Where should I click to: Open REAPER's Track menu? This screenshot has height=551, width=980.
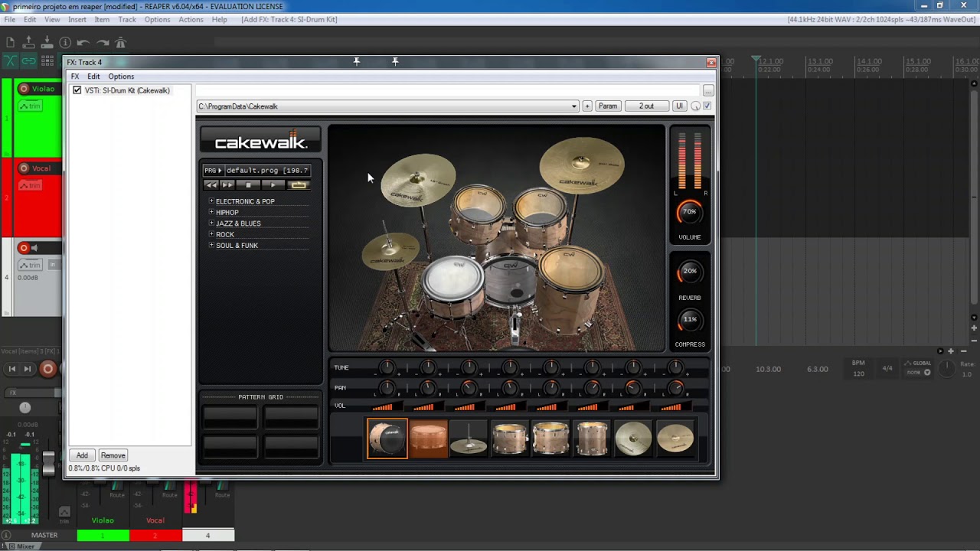tap(127, 19)
